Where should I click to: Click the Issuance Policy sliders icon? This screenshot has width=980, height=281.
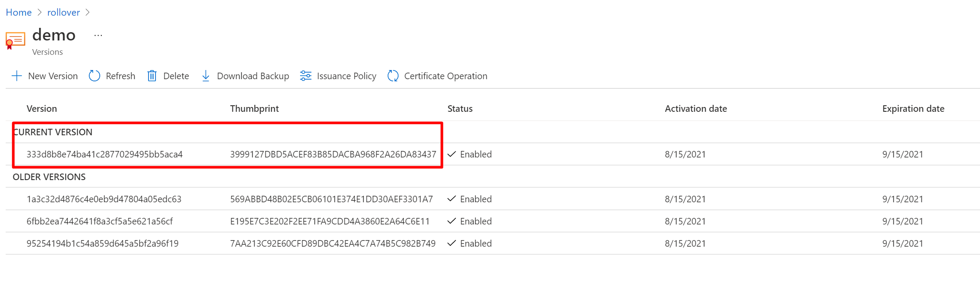[306, 76]
